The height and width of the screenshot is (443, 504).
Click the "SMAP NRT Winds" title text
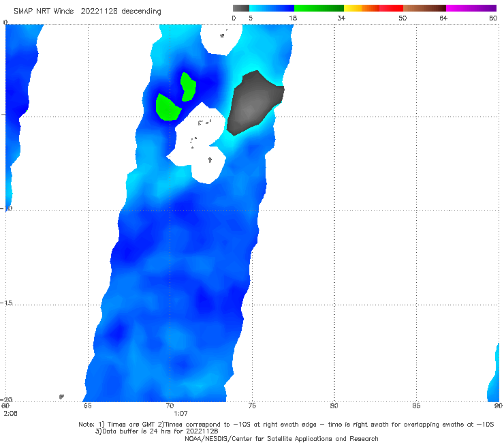(44, 12)
